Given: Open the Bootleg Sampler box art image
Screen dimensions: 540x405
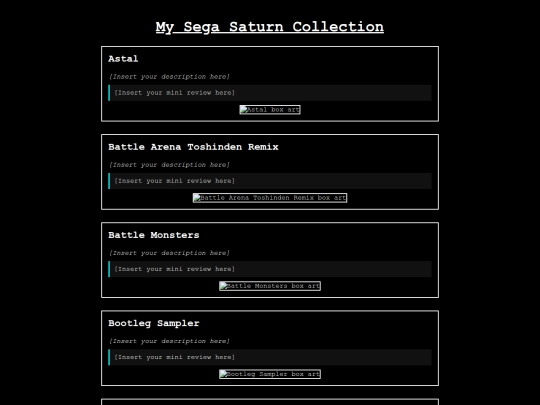Looking at the screenshot, I should (270, 374).
